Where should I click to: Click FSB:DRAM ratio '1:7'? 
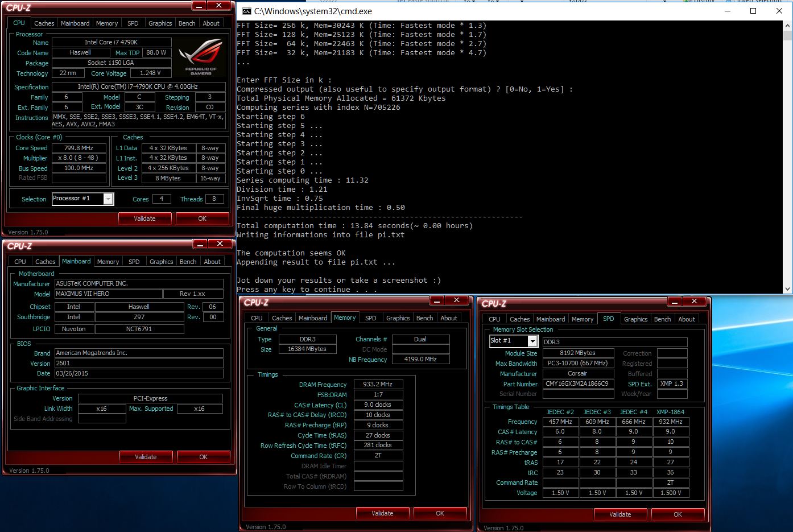378,394
